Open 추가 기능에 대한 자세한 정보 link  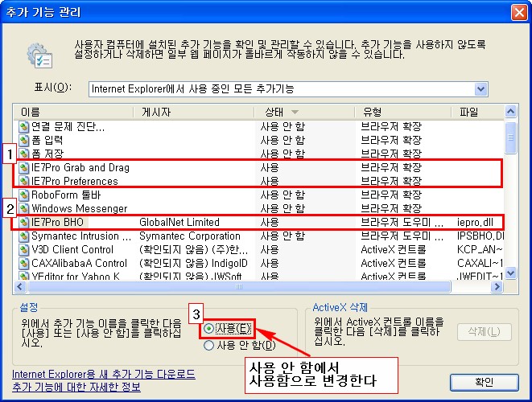(x=76, y=387)
